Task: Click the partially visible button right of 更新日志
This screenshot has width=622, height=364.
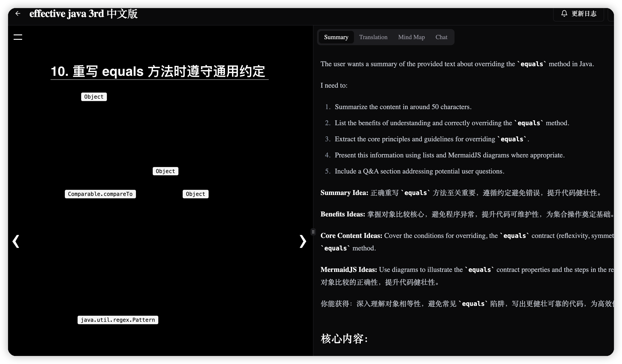Action: (611, 14)
